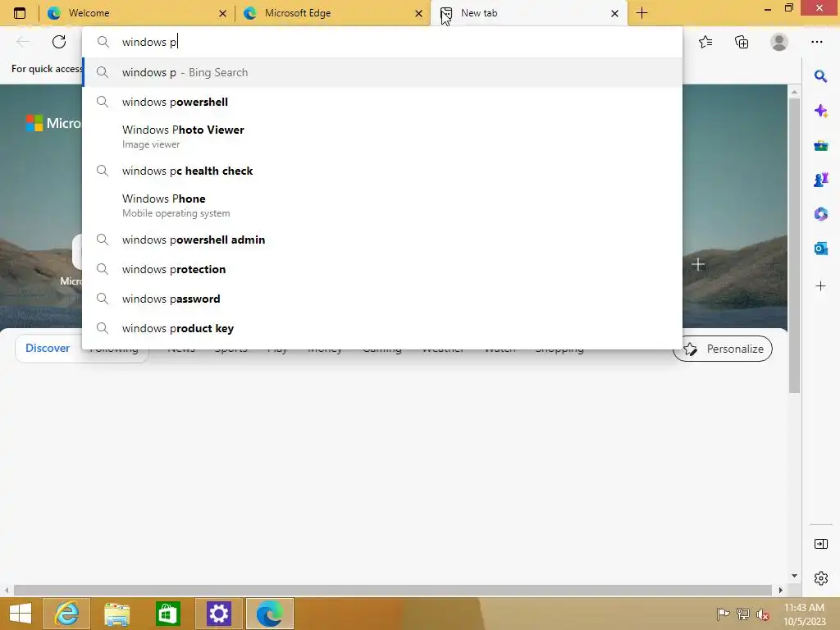Click the scroll down arrow on page scrollbar
The width and height of the screenshot is (840, 630).
tap(794, 576)
